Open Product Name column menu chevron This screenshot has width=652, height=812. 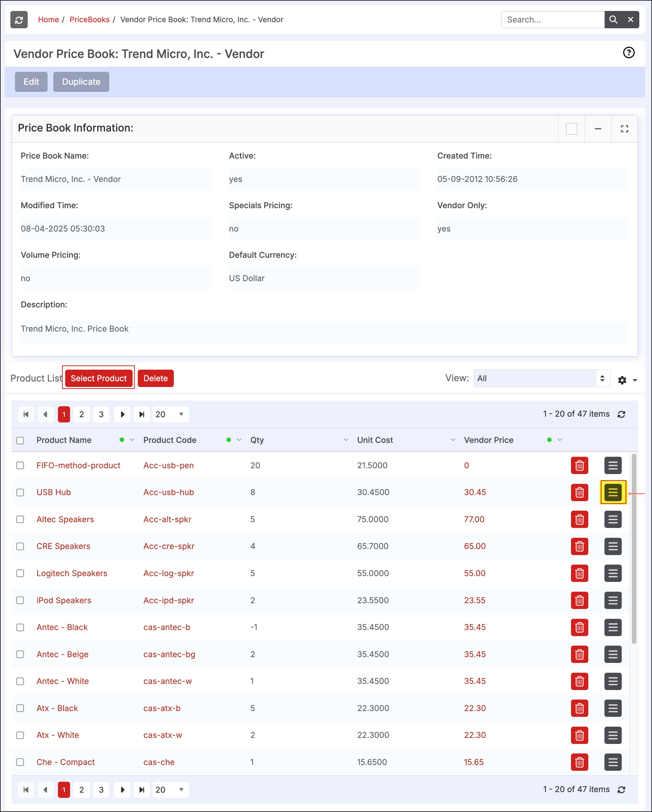pyautogui.click(x=132, y=440)
